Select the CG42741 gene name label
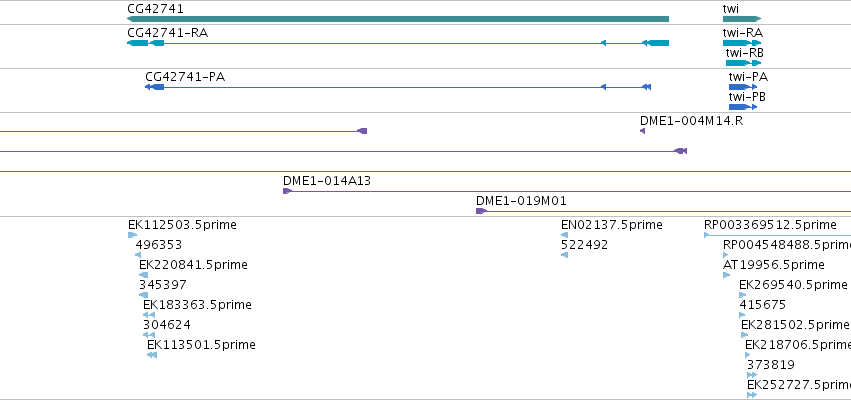 coord(155,9)
